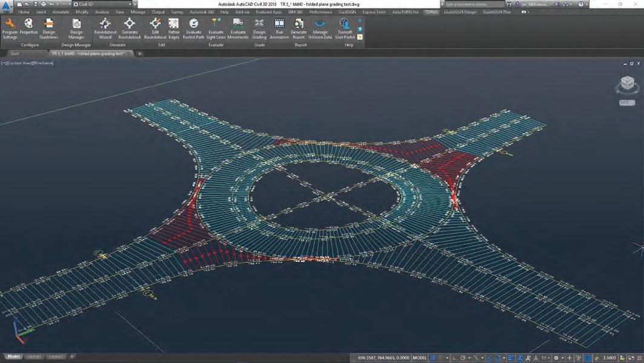
Task: Add a new layout with plus button
Action: click(72, 356)
